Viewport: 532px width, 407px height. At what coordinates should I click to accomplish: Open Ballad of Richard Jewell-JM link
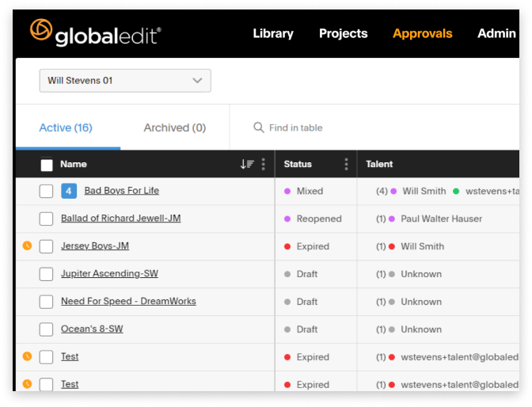coord(121,218)
